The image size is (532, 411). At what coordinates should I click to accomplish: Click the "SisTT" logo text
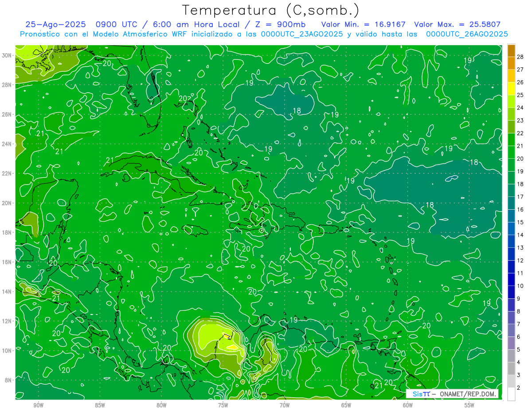421,394
